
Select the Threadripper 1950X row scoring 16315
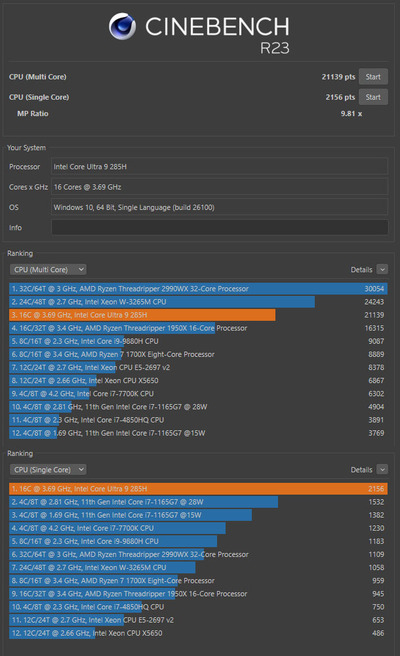click(198, 328)
